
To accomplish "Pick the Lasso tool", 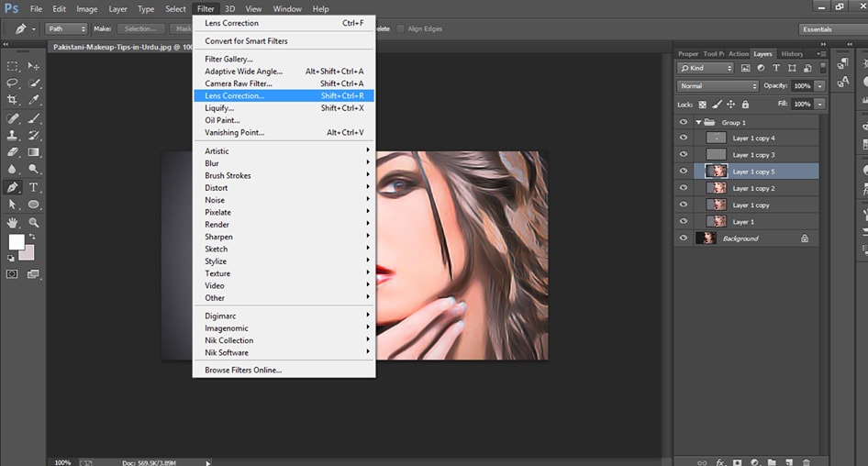I will pos(13,83).
